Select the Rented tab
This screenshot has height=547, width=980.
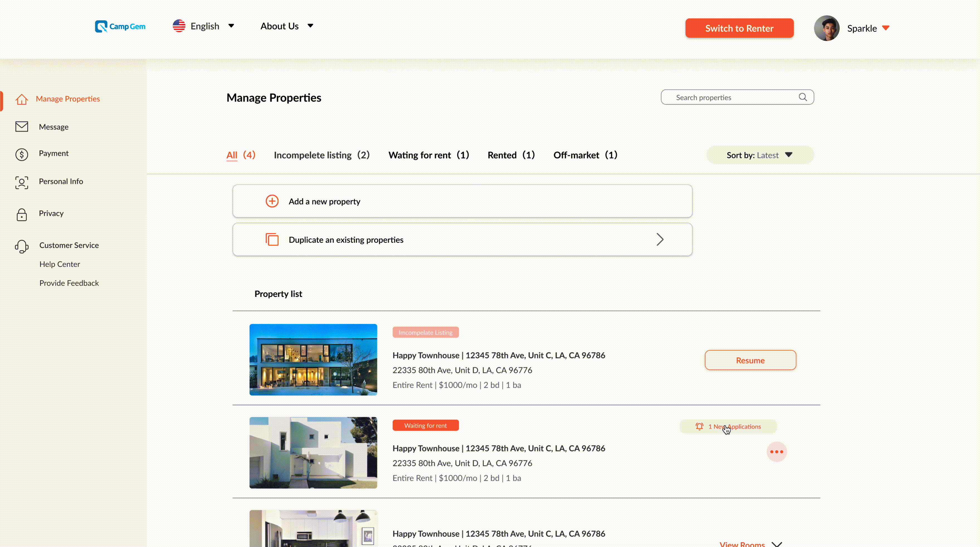coord(511,155)
